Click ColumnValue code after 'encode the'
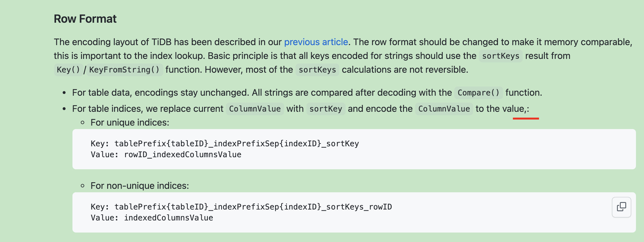The image size is (644, 242). [x=444, y=109]
